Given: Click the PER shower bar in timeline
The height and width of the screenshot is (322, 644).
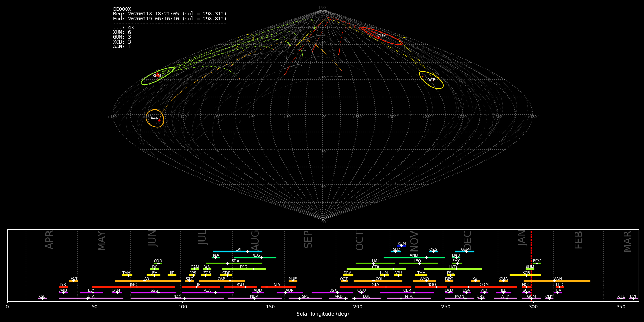Looking at the screenshot, I should point(244,269).
